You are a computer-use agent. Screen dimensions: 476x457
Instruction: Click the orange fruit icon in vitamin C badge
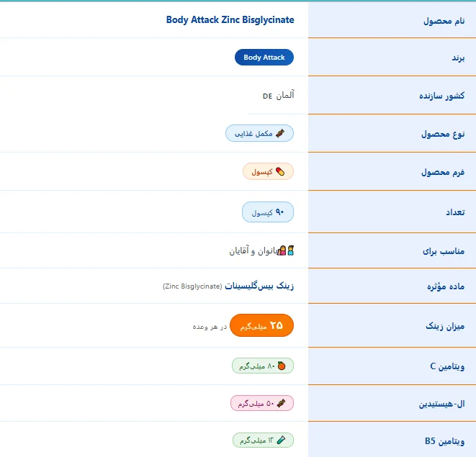[x=282, y=366]
